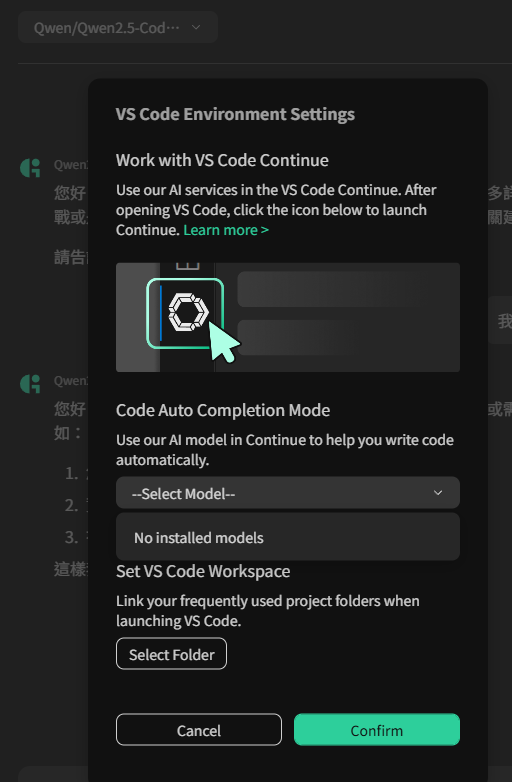Click the split-editor icon above the Continue icon

pyautogui.click(x=187, y=266)
